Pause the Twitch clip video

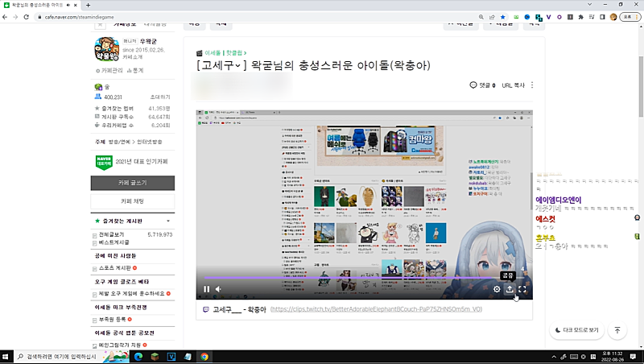click(x=207, y=289)
